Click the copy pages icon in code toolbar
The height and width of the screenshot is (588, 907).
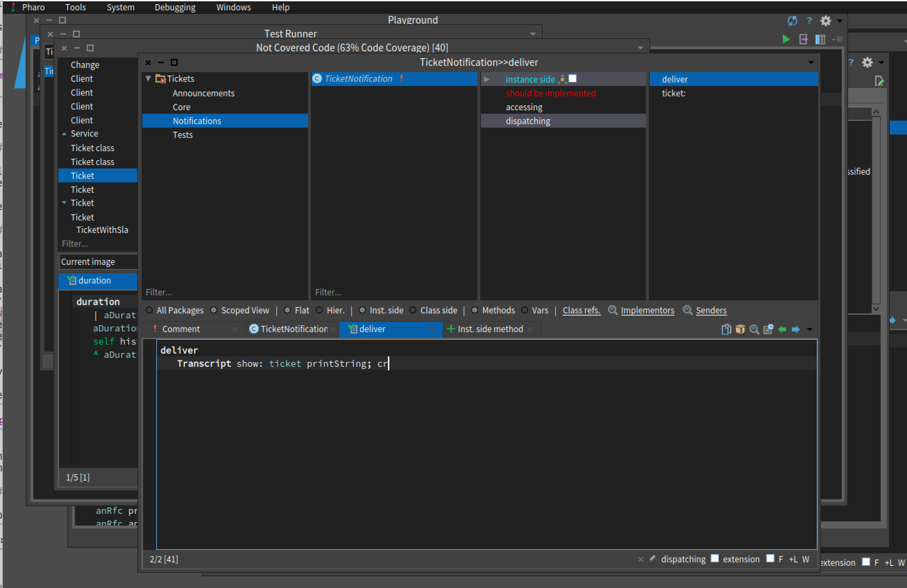(726, 329)
